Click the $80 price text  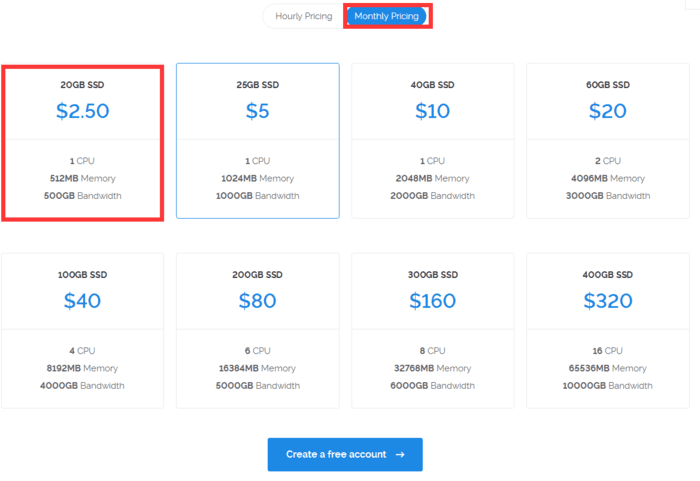click(x=258, y=301)
